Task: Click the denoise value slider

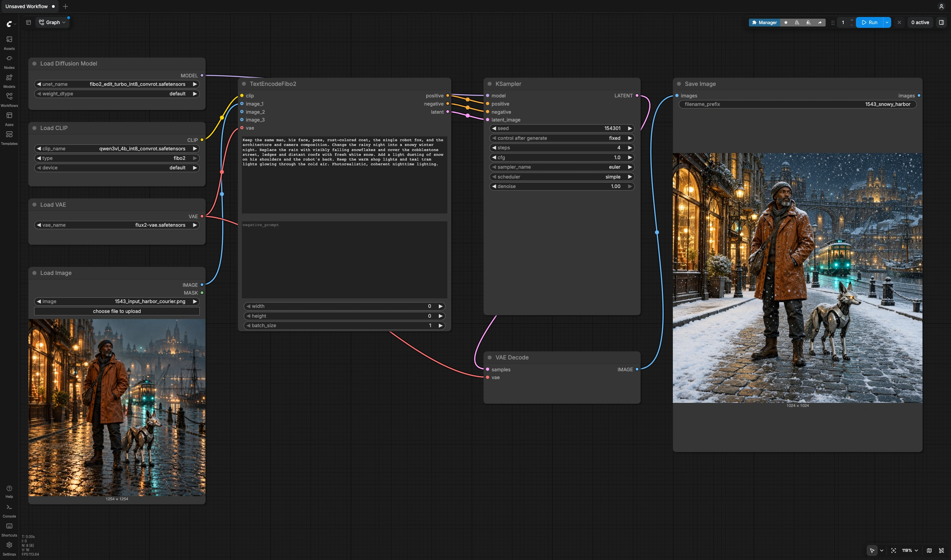Action: [561, 186]
